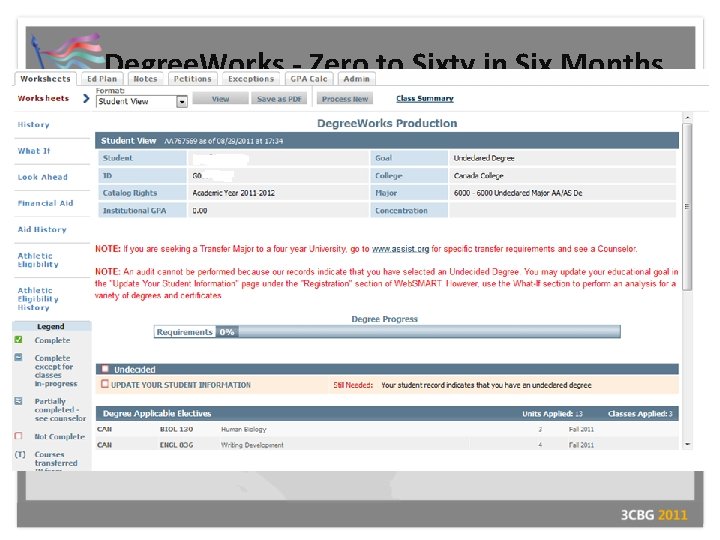720x540 pixels.
Task: Click the 6000 Undeclared Major value
Action: coord(518,193)
